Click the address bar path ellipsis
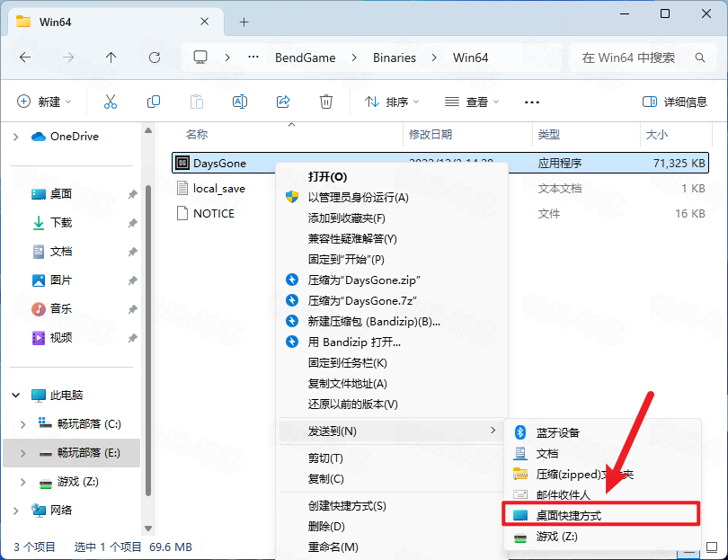This screenshot has height=560, width=728. click(x=253, y=58)
